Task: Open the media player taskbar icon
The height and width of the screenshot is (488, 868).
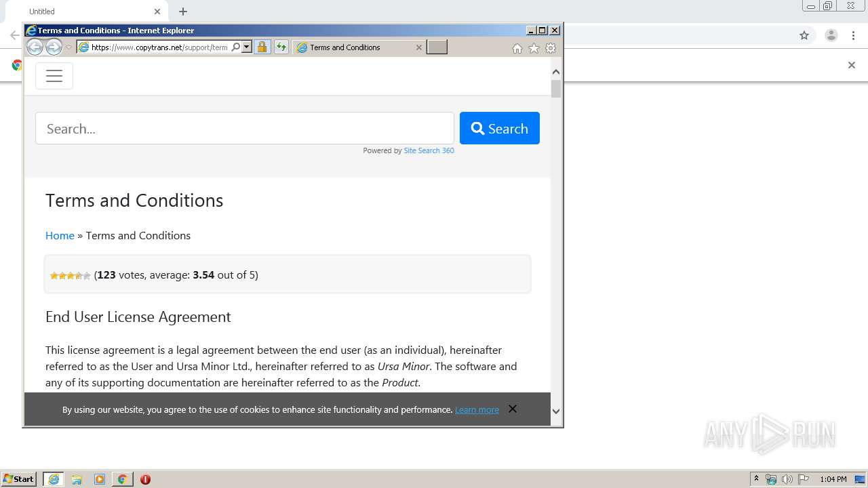Action: coord(100,479)
